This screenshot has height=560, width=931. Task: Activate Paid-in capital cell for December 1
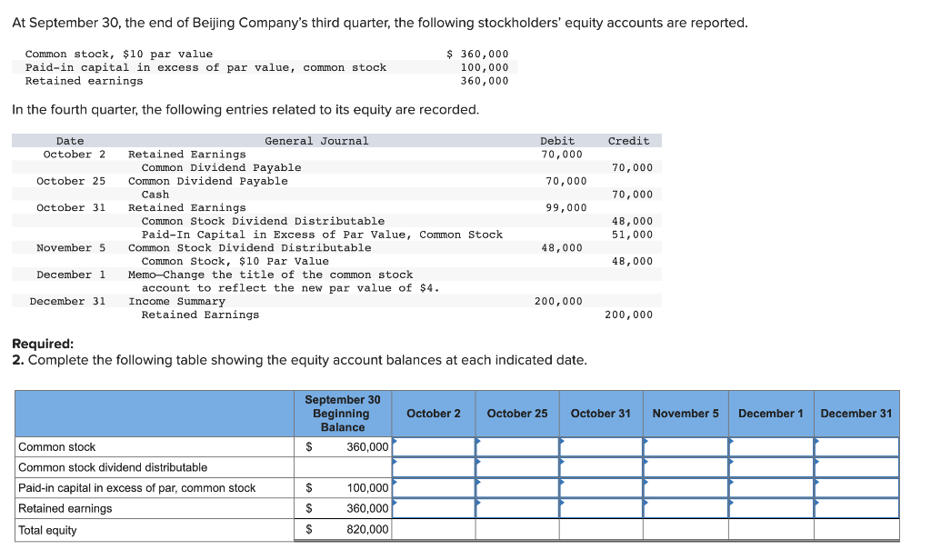[x=771, y=488]
